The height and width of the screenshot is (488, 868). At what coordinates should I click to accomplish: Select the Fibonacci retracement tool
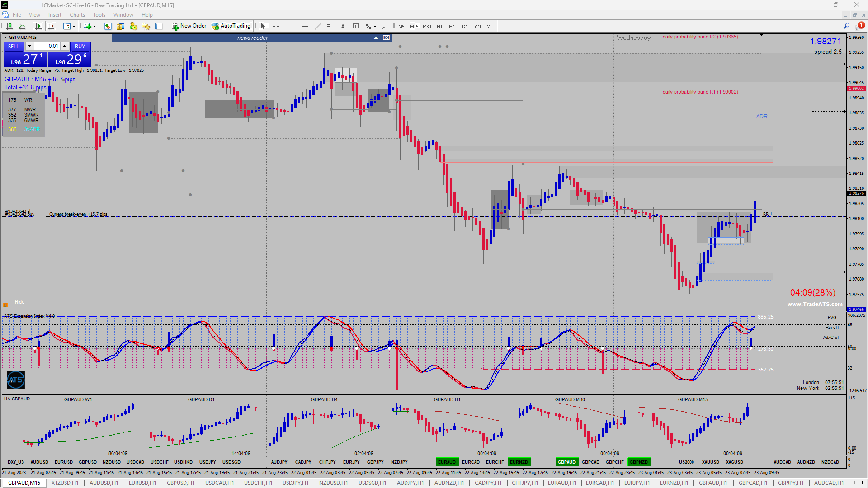330,26
